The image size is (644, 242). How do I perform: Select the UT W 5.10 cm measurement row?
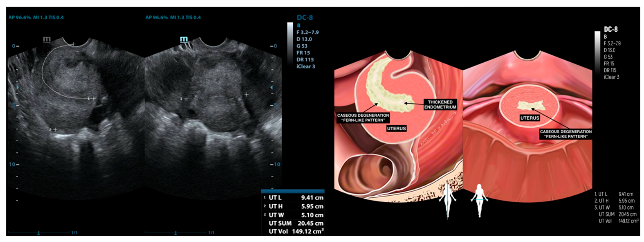(x=293, y=215)
